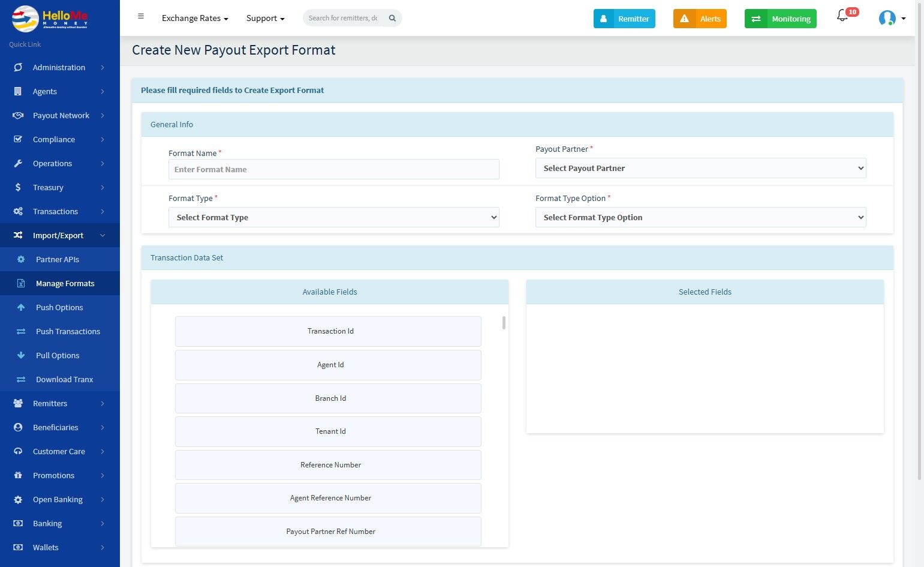The image size is (924, 567).
Task: Select Manage Formats submenu item
Action: point(60,283)
